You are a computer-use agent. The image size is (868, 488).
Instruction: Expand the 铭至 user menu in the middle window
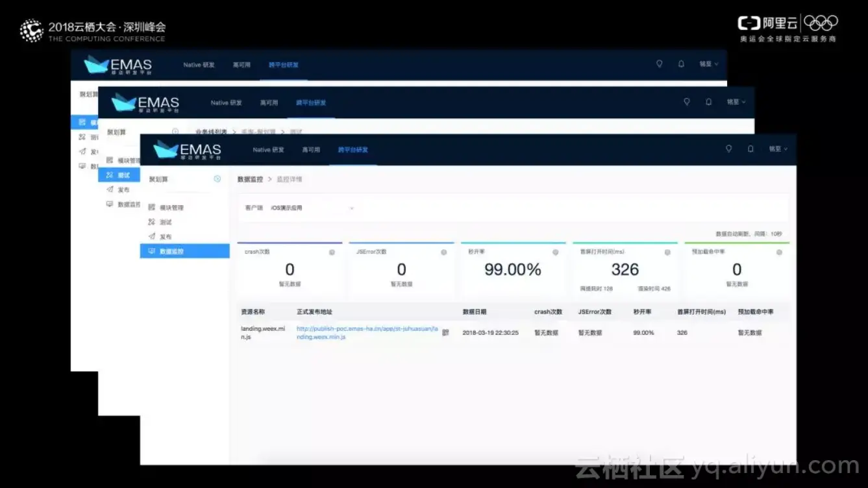pos(736,102)
